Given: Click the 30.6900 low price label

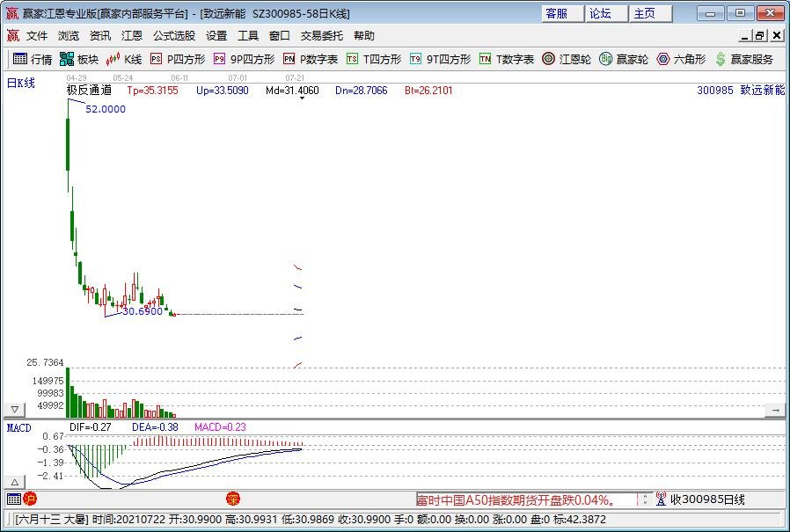Looking at the screenshot, I should (143, 311).
